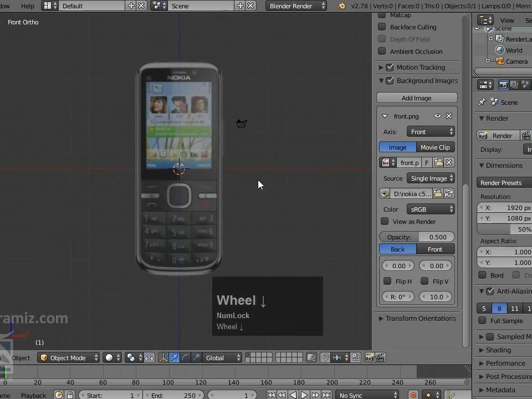Open the Render Presets menu button
Screen dimensions: 532x399
(x=504, y=182)
